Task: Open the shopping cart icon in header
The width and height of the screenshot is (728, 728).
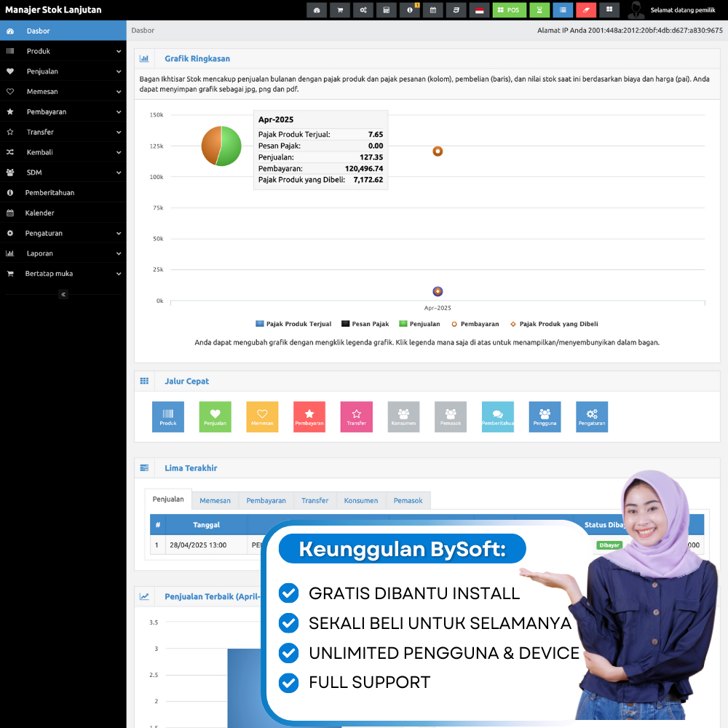Action: 339,10
